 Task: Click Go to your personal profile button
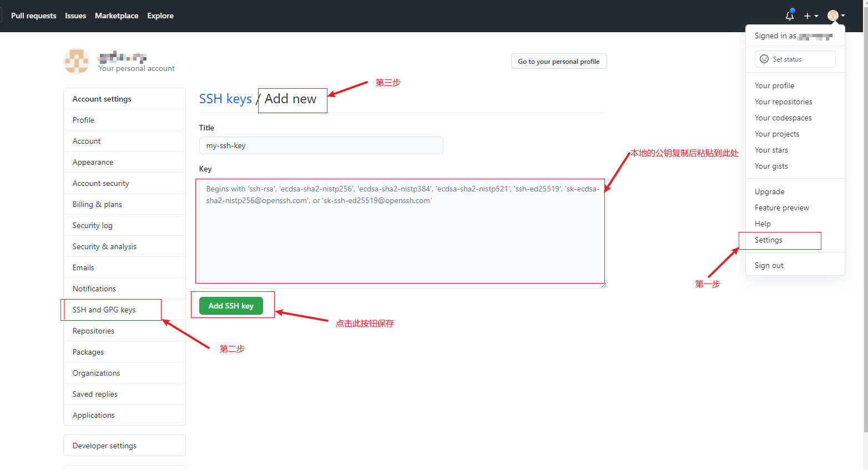click(558, 62)
